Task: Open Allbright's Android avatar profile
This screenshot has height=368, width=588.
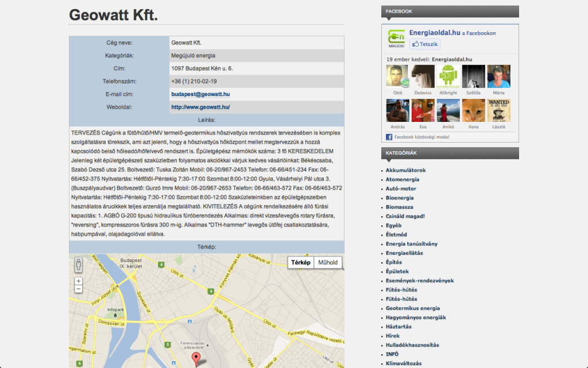Action: [448, 76]
